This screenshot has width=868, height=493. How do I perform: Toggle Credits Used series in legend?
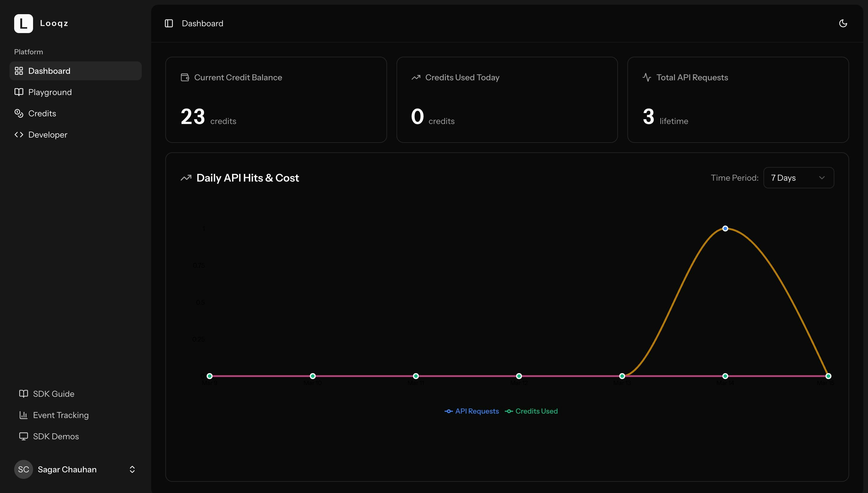(531, 411)
